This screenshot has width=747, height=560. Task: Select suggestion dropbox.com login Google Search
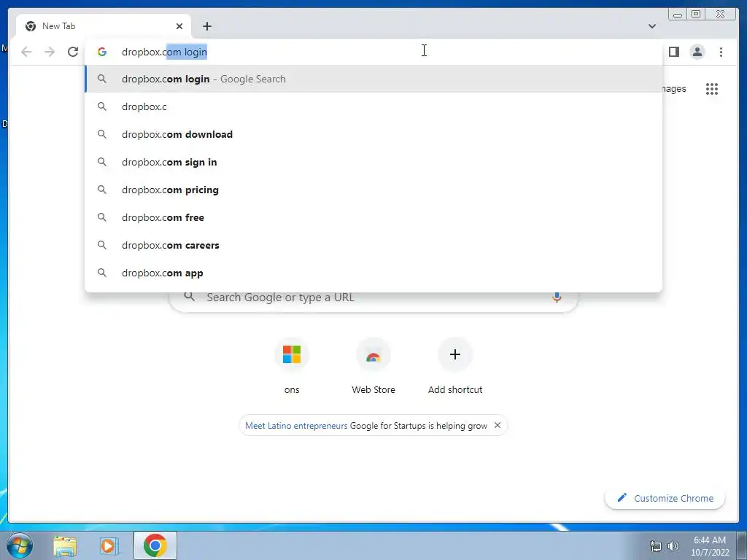[373, 79]
